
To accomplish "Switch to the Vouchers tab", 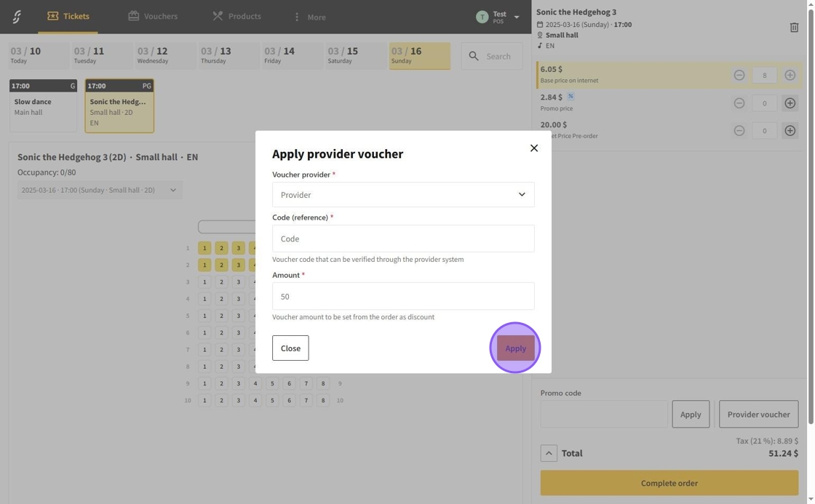I will (x=153, y=16).
